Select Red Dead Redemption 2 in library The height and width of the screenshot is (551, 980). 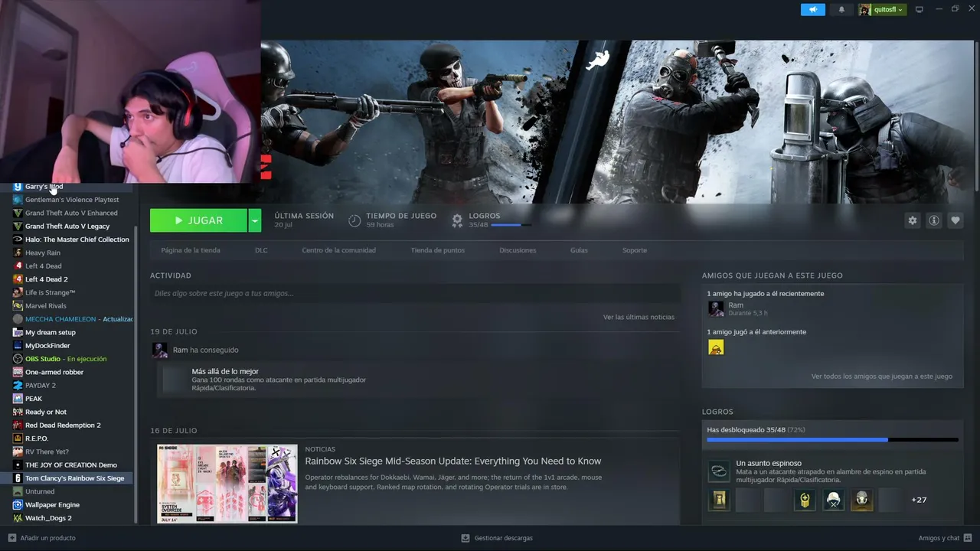pyautogui.click(x=63, y=425)
